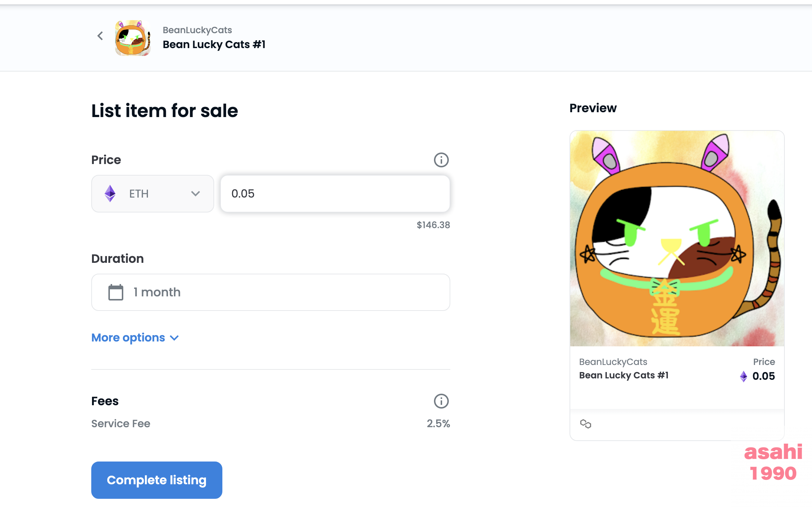Click the Complete listing button
The height and width of the screenshot is (507, 812).
click(157, 480)
